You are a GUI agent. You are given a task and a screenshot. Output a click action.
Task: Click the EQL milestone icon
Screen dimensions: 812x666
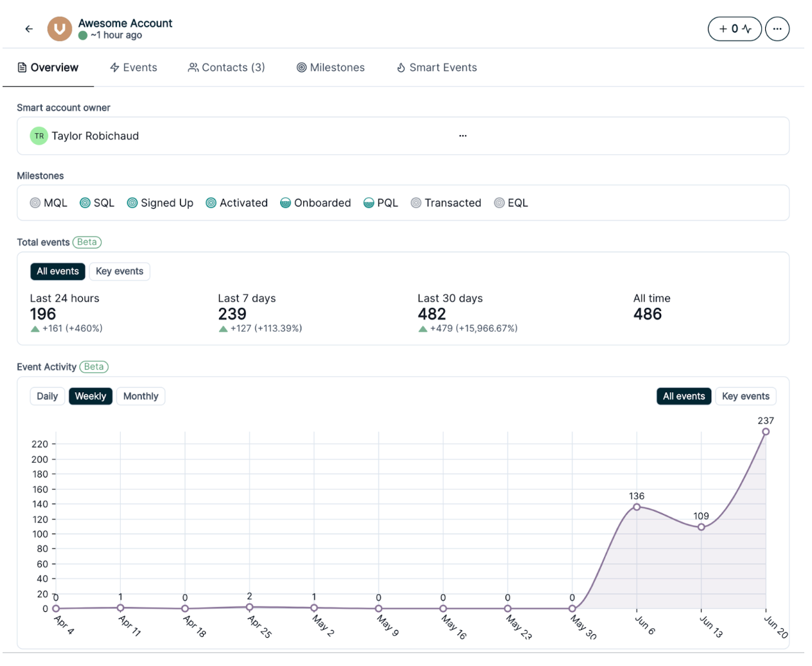click(x=499, y=203)
